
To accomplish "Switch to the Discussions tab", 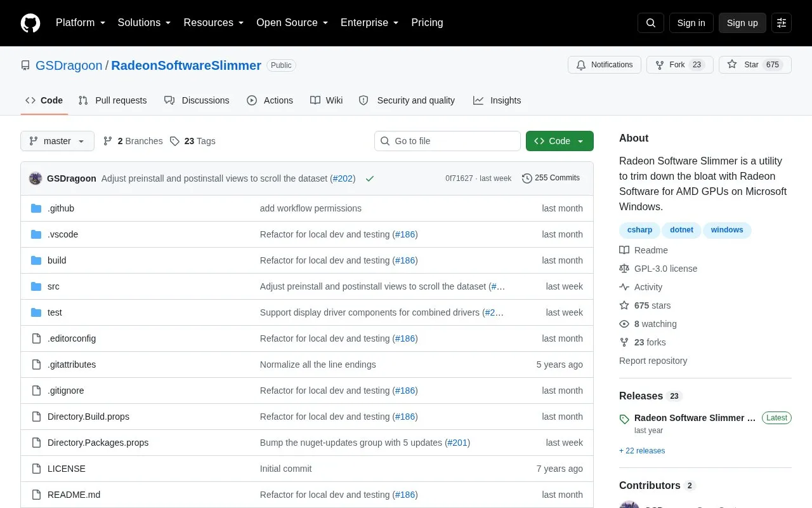I will point(197,100).
